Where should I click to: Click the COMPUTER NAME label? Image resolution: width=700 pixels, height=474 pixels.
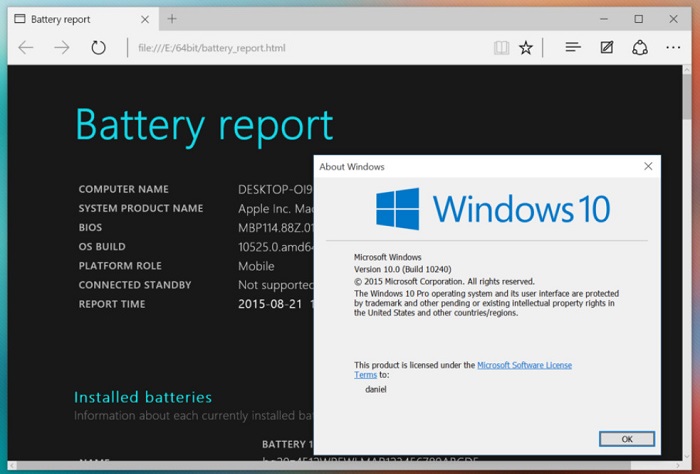[124, 189]
